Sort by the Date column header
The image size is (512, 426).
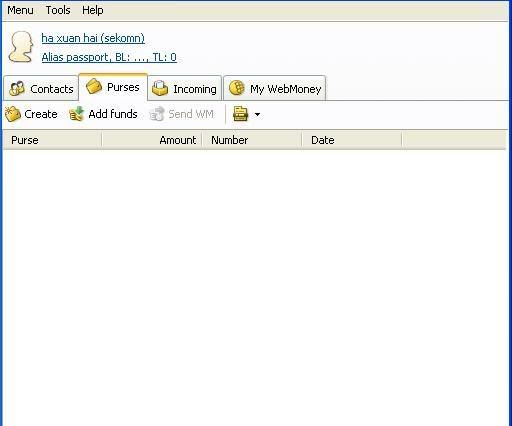tap(352, 140)
